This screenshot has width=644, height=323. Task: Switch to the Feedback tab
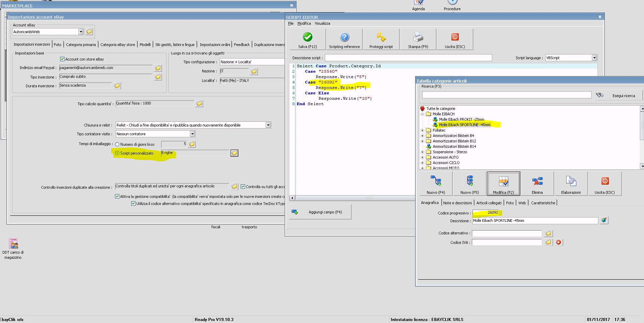[242, 45]
